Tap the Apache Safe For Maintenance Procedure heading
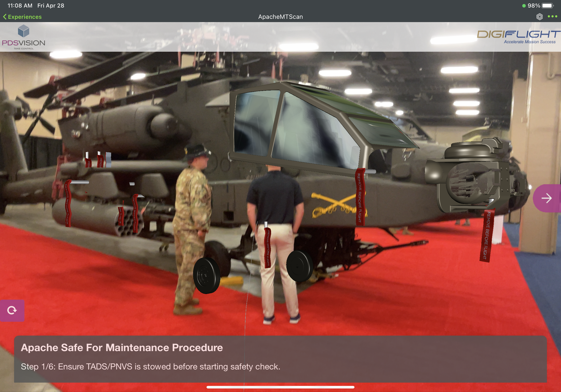Viewport: 561px width, 392px height. point(122,347)
